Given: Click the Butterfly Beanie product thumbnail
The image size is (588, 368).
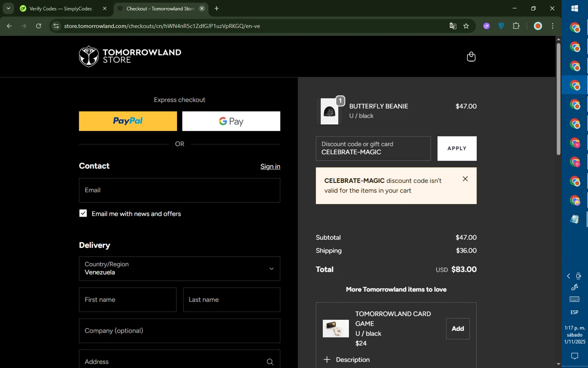Looking at the screenshot, I should click(329, 111).
